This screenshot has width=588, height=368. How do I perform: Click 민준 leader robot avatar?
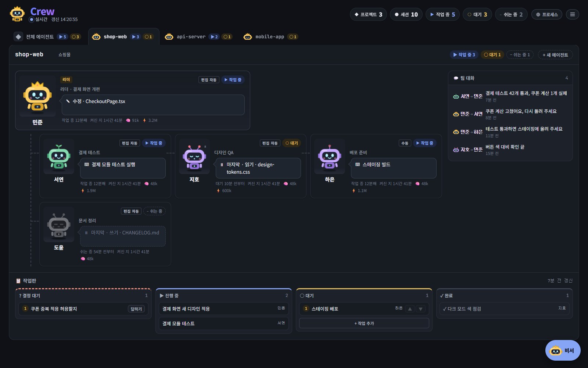pyautogui.click(x=37, y=96)
